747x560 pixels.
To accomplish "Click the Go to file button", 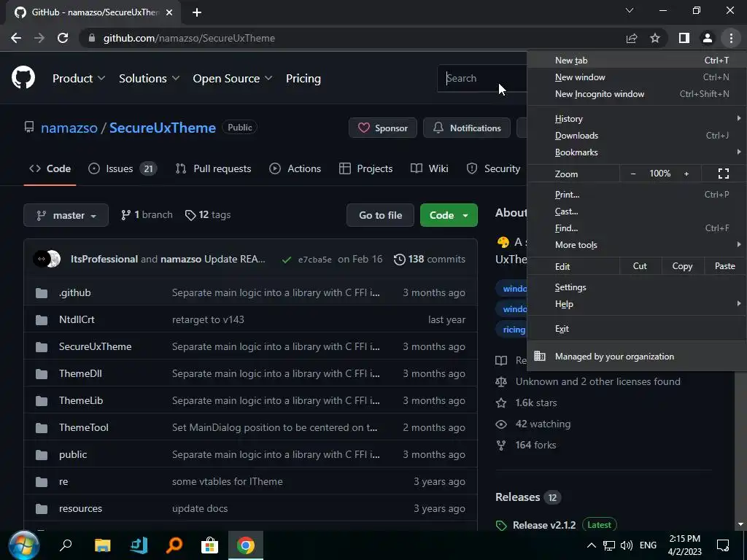I will tap(380, 215).
